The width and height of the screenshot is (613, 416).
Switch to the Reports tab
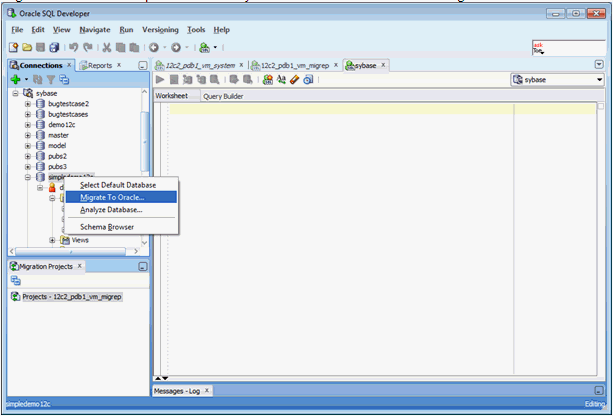coord(99,65)
